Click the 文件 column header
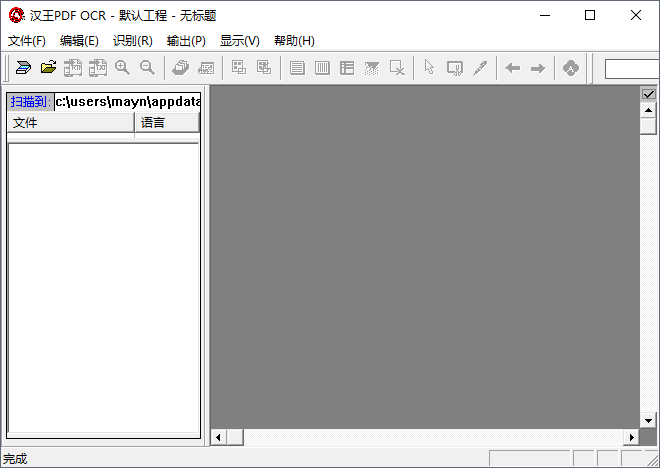 [70, 123]
